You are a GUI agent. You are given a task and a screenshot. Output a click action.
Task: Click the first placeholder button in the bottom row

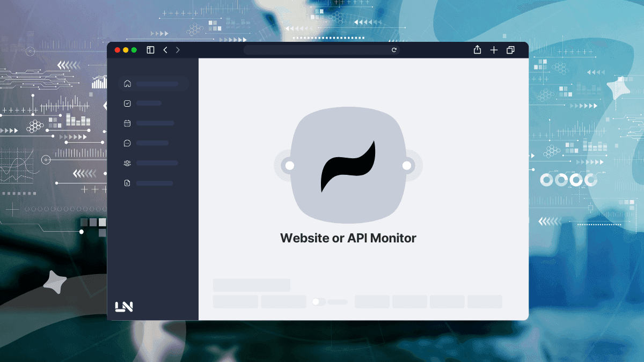click(x=235, y=302)
